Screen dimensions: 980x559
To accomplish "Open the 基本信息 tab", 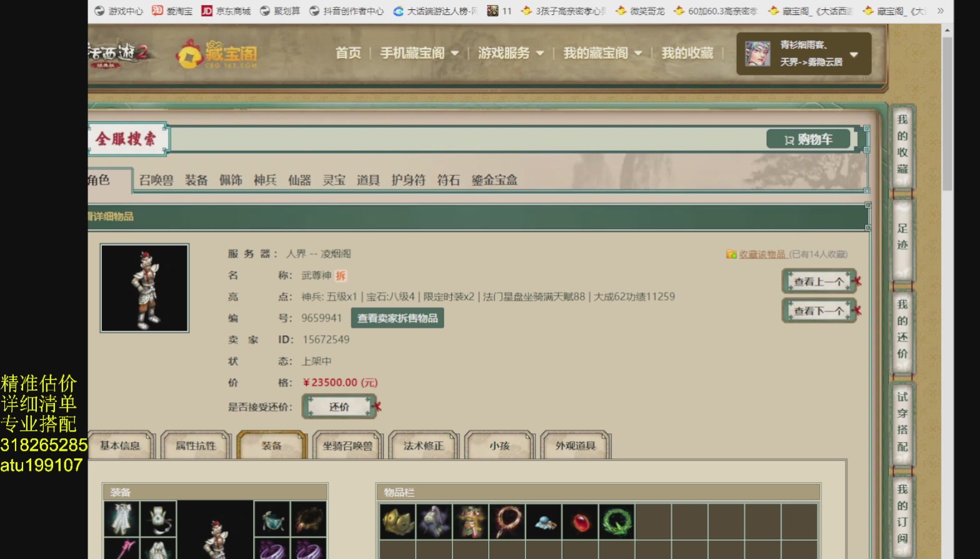I will pyautogui.click(x=120, y=446).
